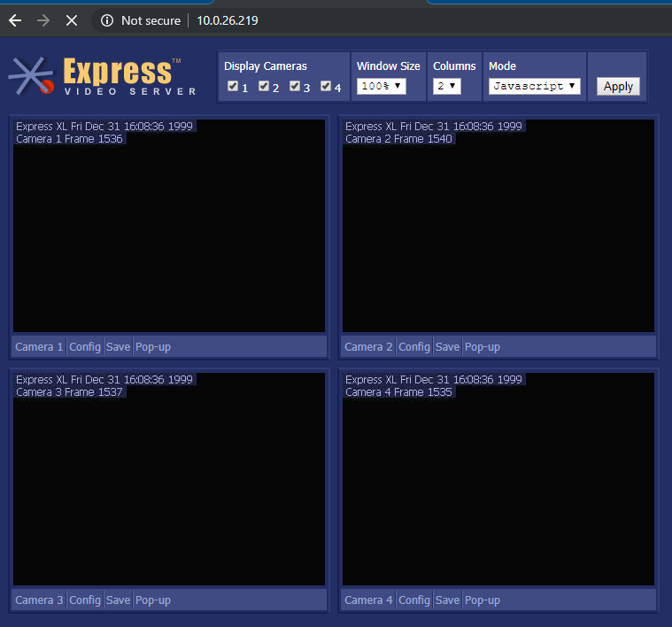This screenshot has height=627, width=672.
Task: View site info via Not secure icon
Action: (x=107, y=20)
